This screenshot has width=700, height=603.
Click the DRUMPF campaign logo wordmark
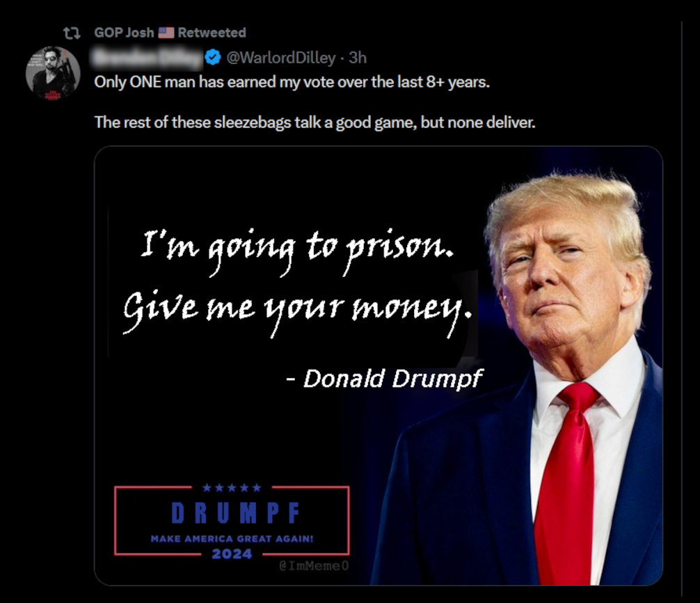click(236, 512)
